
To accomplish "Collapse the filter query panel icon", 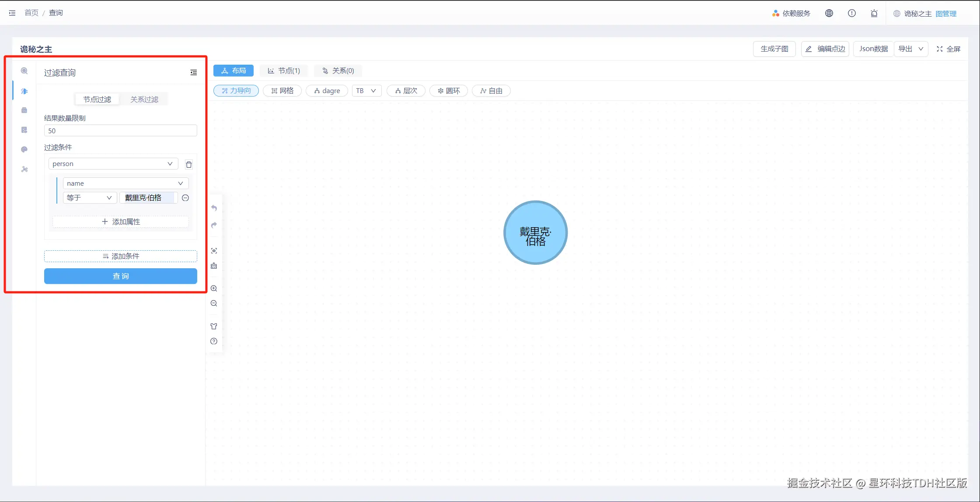I will click(x=193, y=73).
